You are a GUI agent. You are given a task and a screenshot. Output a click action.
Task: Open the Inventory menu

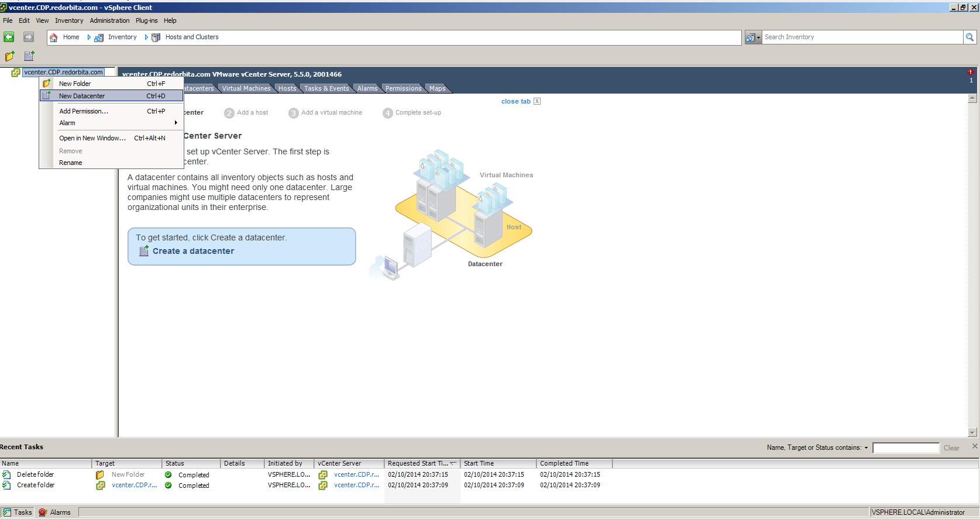[x=69, y=20]
